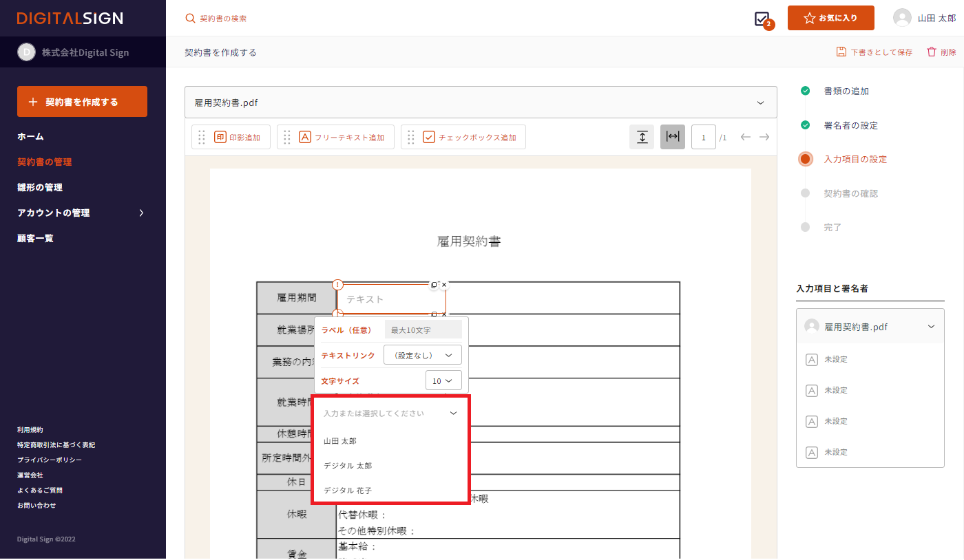Click the fit-to-height page icon
The height and width of the screenshot is (560, 964).
click(642, 137)
